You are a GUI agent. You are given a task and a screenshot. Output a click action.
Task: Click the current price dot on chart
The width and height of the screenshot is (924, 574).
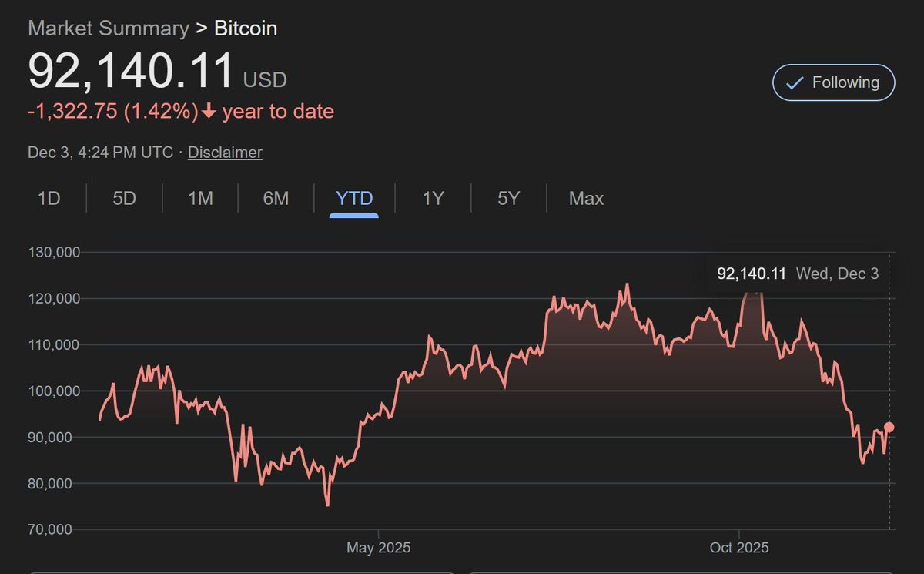tap(889, 427)
